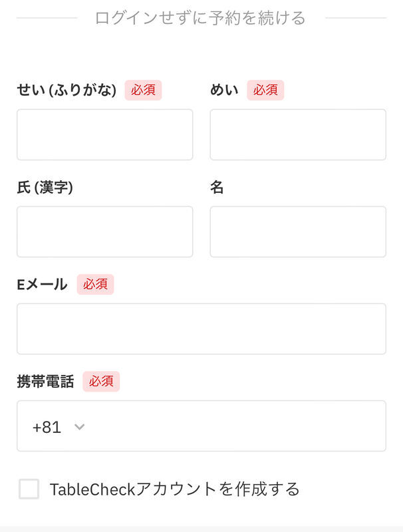Click the 必須 badge beside せい (ふりがな)

click(143, 90)
